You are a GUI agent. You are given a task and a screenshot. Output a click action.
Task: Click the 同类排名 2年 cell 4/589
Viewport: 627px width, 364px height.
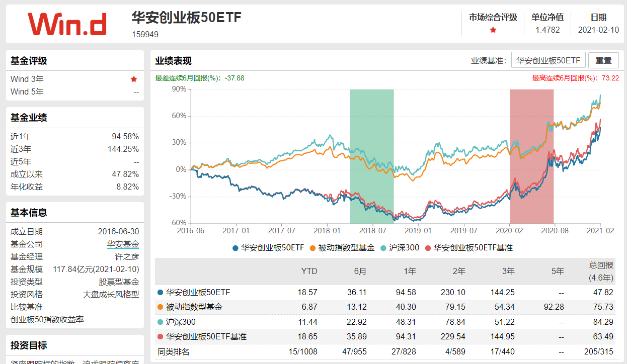(455, 351)
